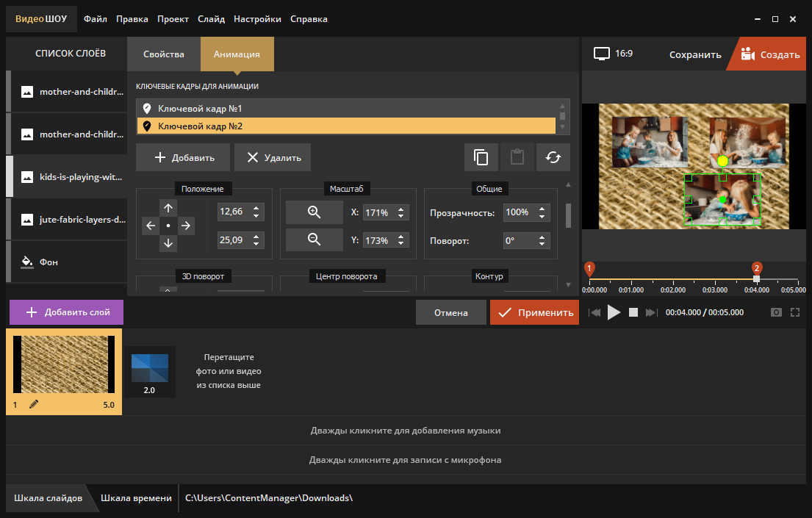This screenshot has height=518, width=812.
Task: Increase scale X 171% stepper
Action: [x=400, y=209]
